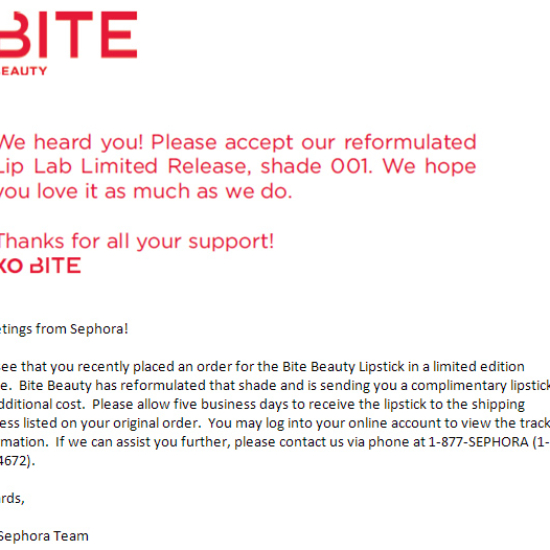Image resolution: width=550 pixels, height=550 pixels.
Task: Click the red BITE logo
Action: point(68,34)
